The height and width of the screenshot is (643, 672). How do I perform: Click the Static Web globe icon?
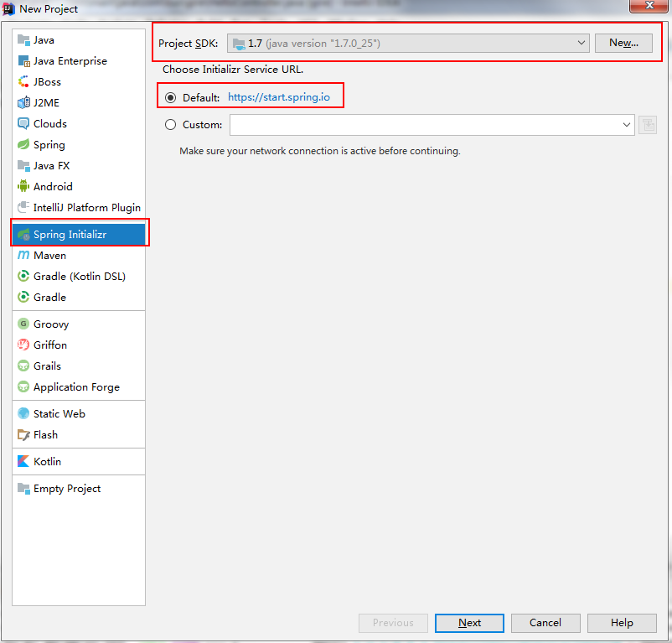point(23,413)
